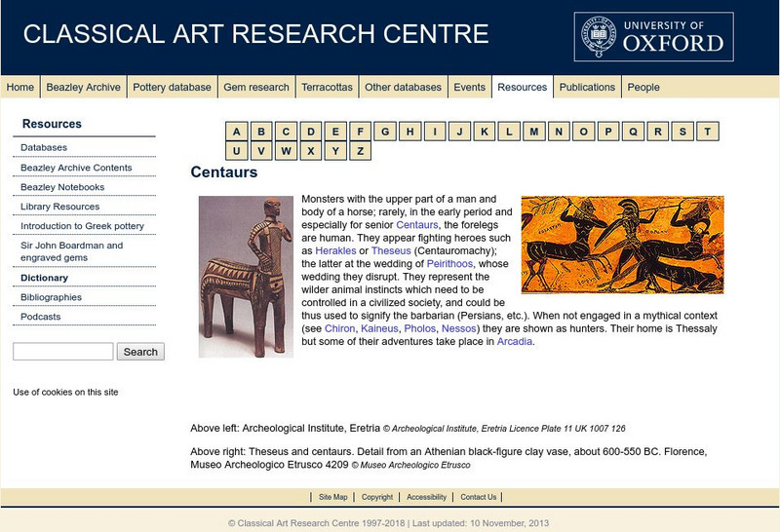Select letter Q in the index
780x532 pixels.
633,132
